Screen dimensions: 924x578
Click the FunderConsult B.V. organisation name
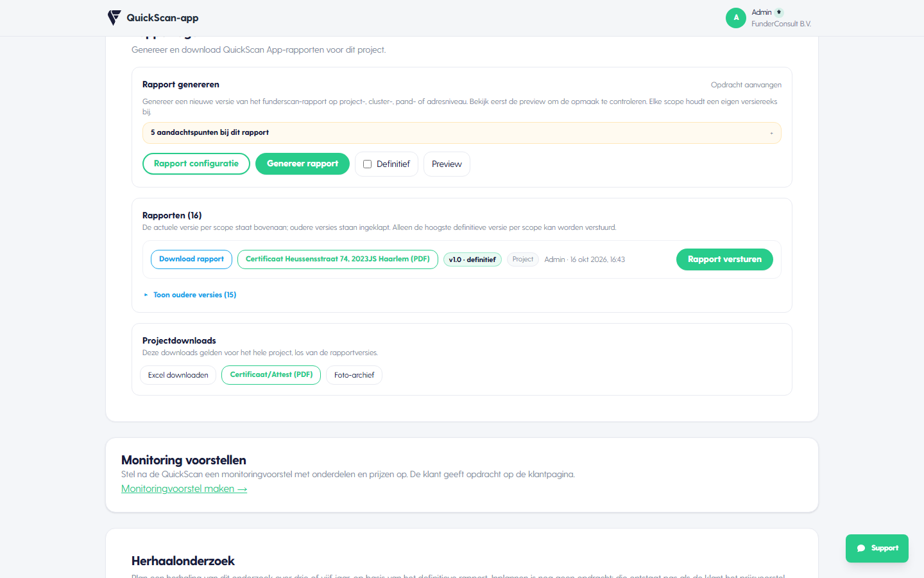point(781,24)
